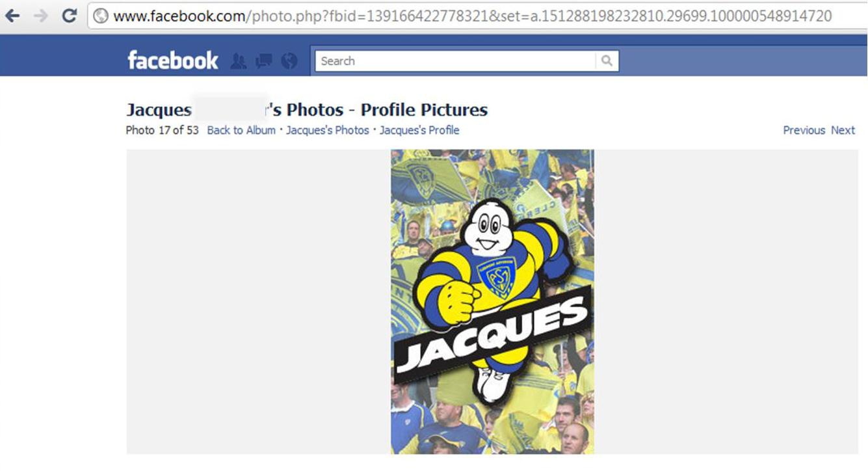Click the magnifier search button

click(x=607, y=61)
